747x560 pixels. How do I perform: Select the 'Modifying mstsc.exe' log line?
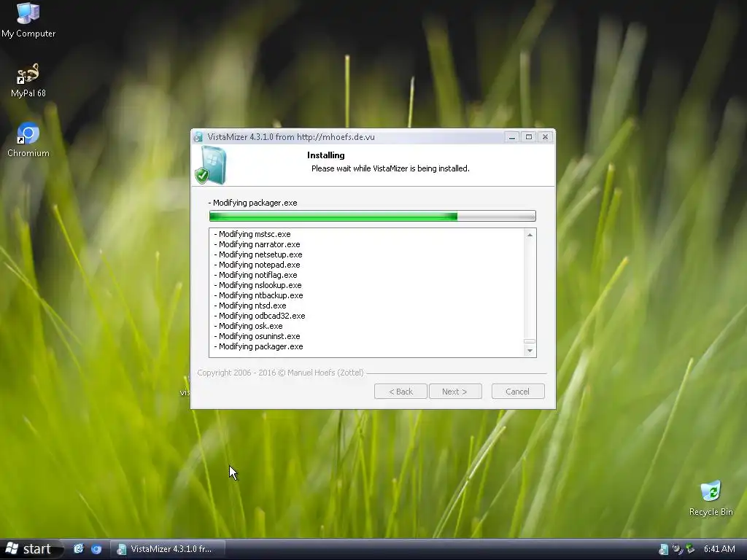[x=252, y=234]
